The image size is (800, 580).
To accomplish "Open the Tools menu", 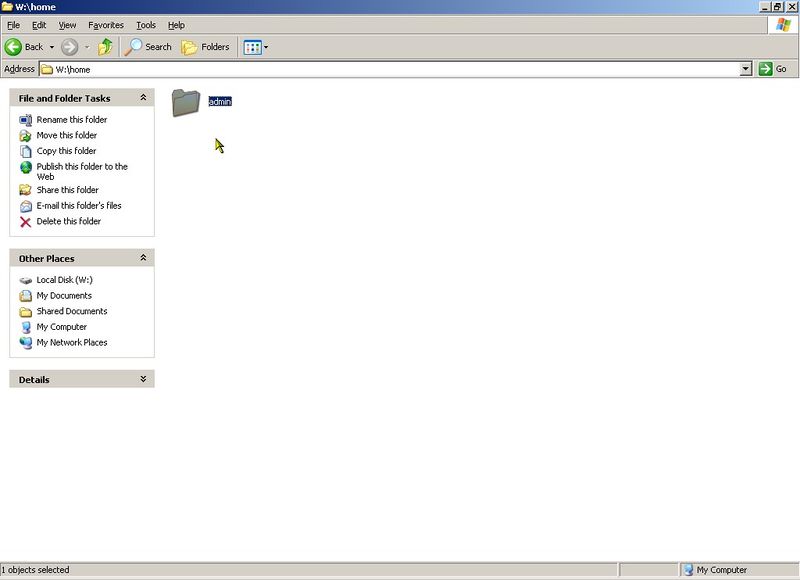I will point(145,25).
